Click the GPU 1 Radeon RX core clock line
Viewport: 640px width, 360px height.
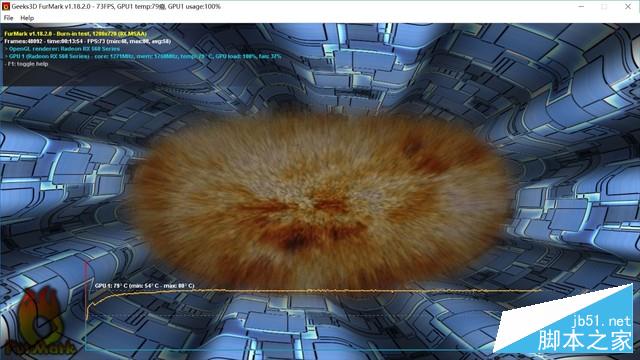[143, 56]
